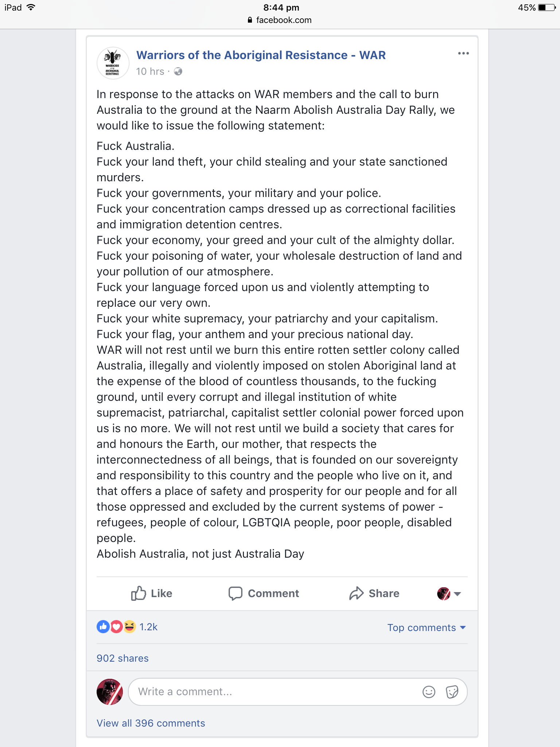
Task: Open the 902 shares list
Action: 122,658
